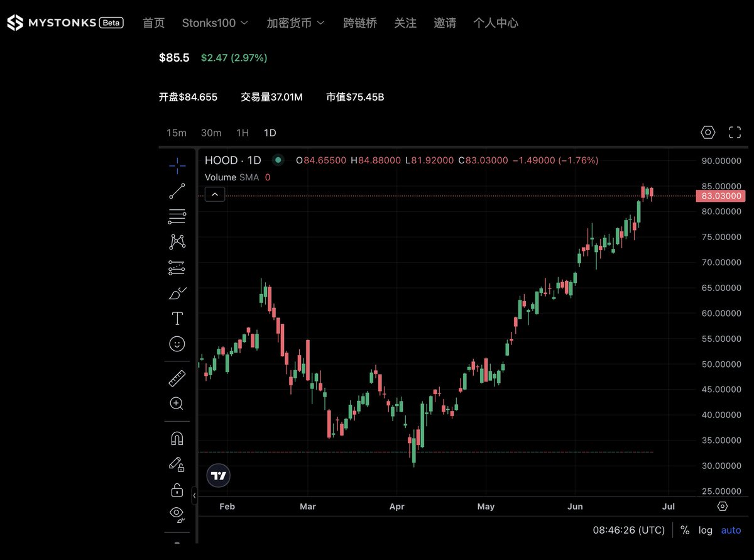
Task: Open the 关注 watchlist page
Action: pyautogui.click(x=405, y=23)
